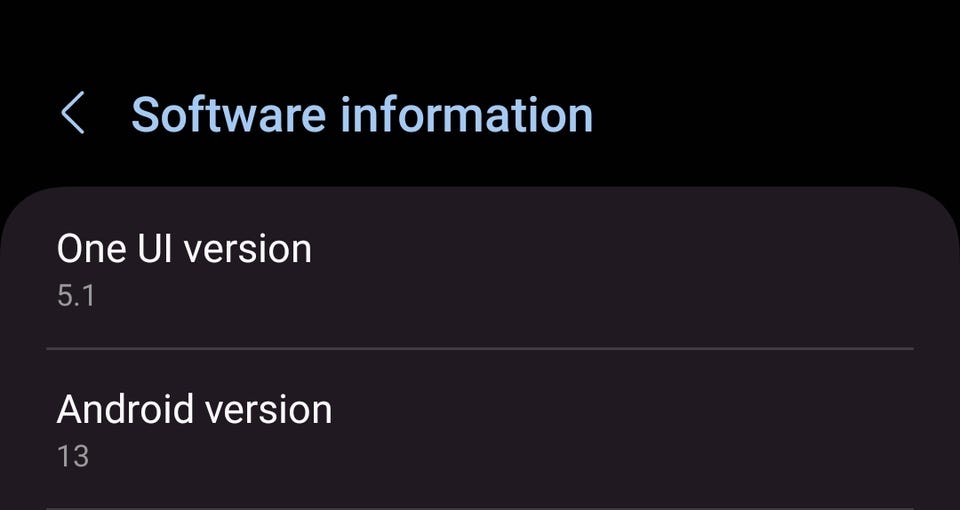Click the divider below Android version
960x510 pixels.
point(480,508)
